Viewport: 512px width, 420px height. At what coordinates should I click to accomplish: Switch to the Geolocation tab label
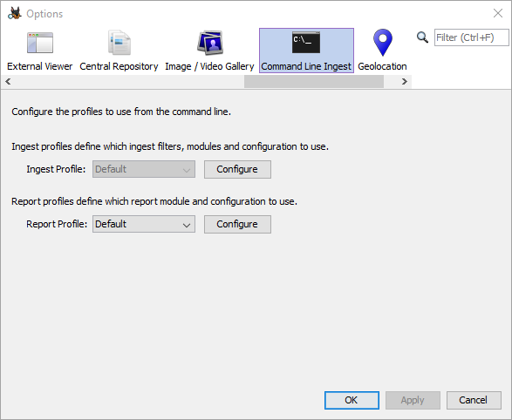(382, 66)
